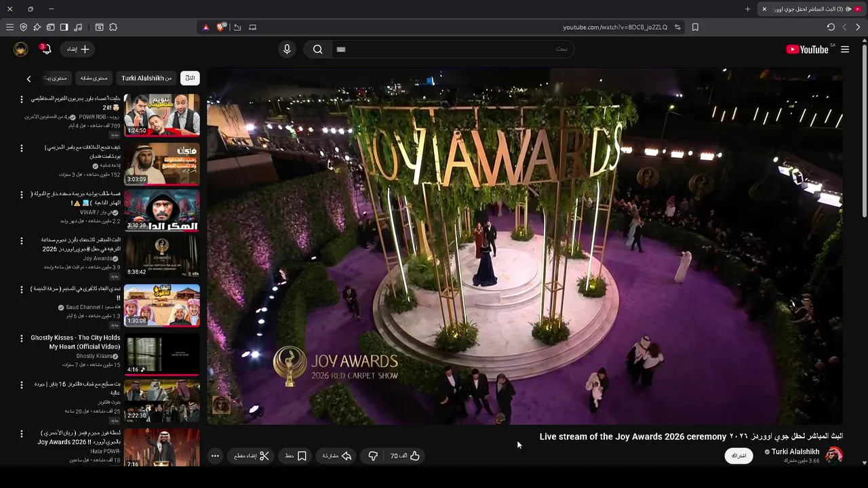The width and height of the screenshot is (868, 488).
Task: Open more actions ellipsis under video
Action: tap(215, 456)
